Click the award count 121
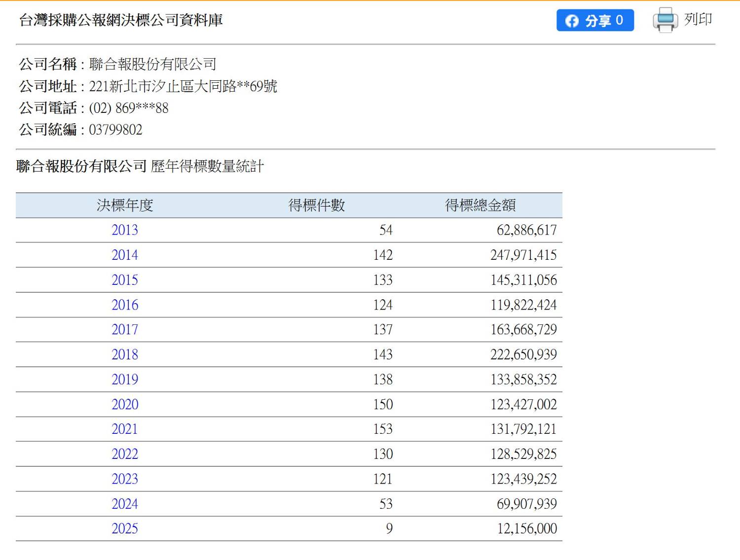Screen dimensions: 740x560 coord(383,479)
